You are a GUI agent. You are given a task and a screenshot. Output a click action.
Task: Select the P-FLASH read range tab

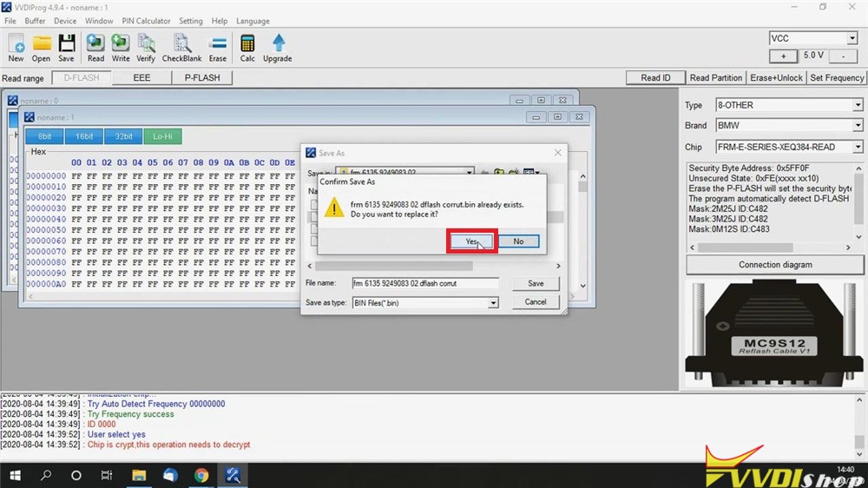[202, 77]
